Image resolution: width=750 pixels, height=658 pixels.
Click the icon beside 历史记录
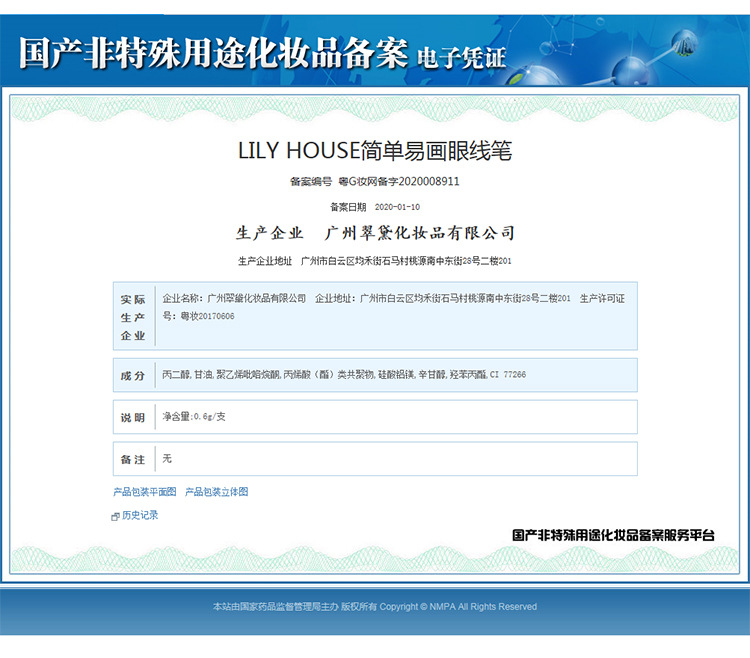pos(115,516)
